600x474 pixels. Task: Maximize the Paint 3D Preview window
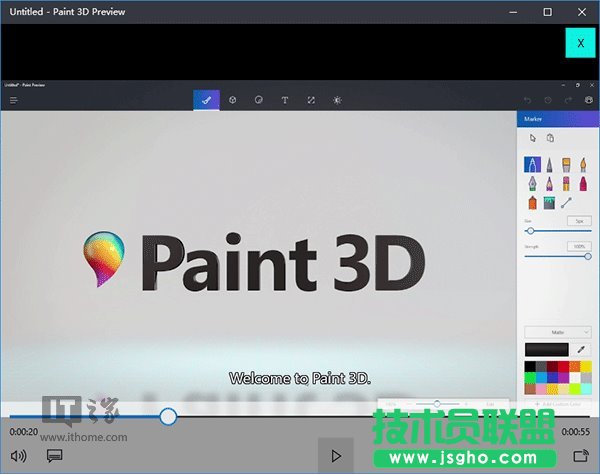548,12
